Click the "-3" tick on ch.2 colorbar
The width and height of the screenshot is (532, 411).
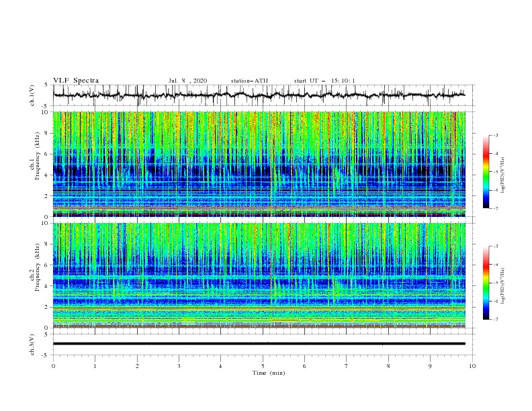(496, 246)
